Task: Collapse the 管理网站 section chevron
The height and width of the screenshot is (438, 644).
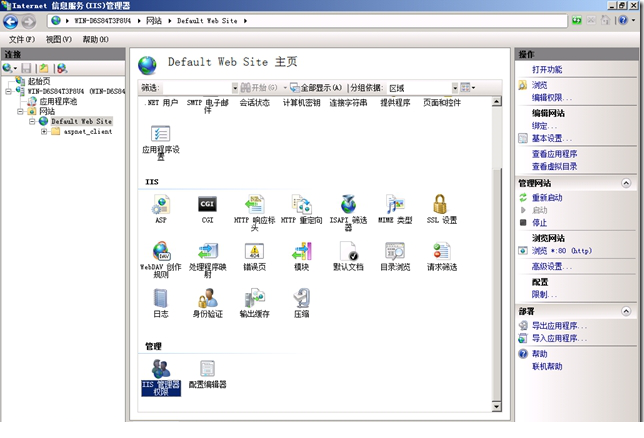Action: (x=626, y=183)
